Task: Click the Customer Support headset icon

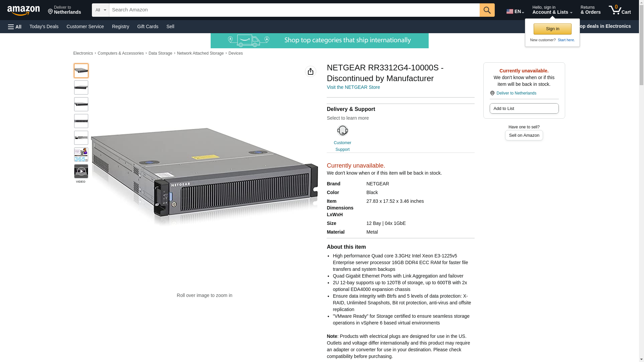Action: click(x=342, y=131)
